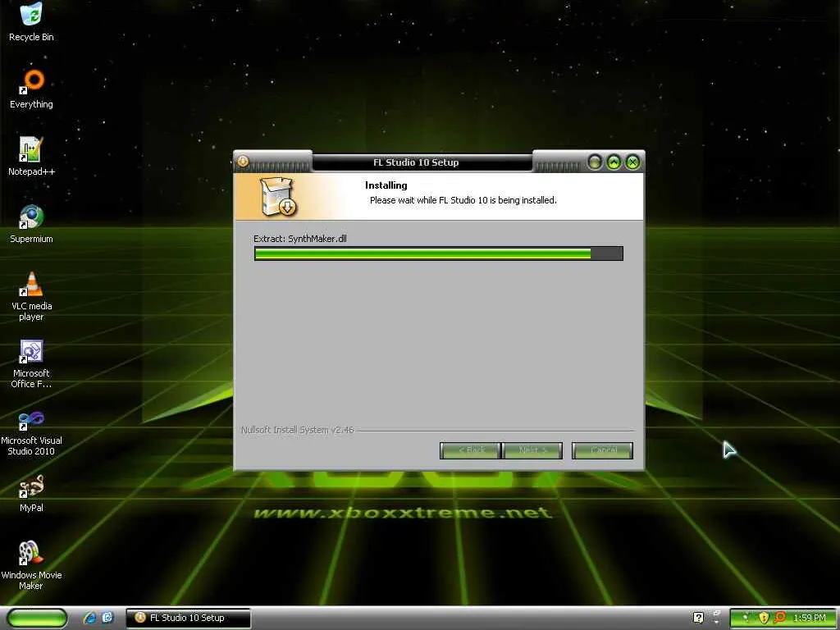The image size is (840, 630).
Task: Click the installation progress bar
Action: click(438, 253)
